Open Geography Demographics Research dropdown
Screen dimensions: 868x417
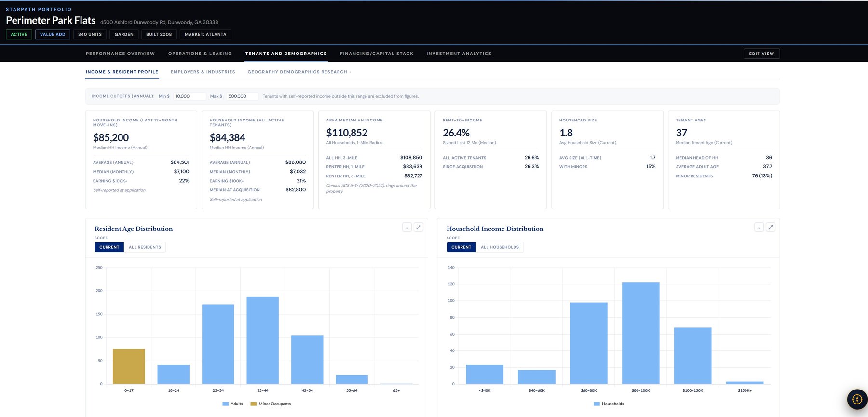tap(299, 72)
